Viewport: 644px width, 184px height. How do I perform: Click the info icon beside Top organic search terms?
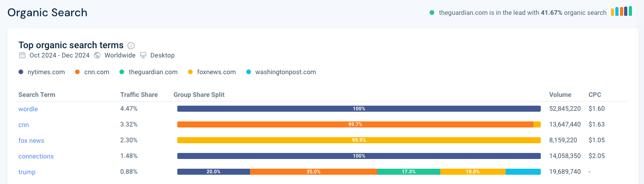(131, 45)
